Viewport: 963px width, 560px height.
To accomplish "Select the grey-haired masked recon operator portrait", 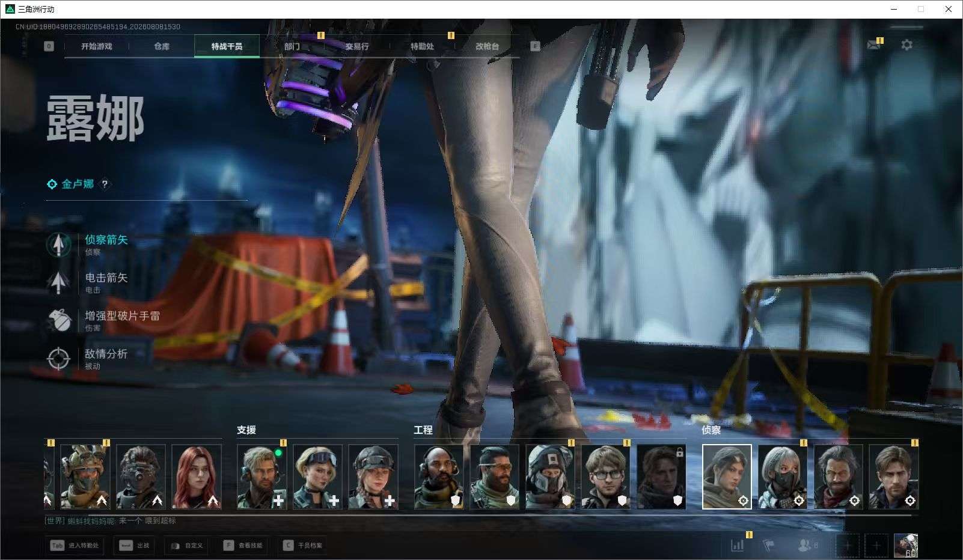I will click(x=783, y=476).
